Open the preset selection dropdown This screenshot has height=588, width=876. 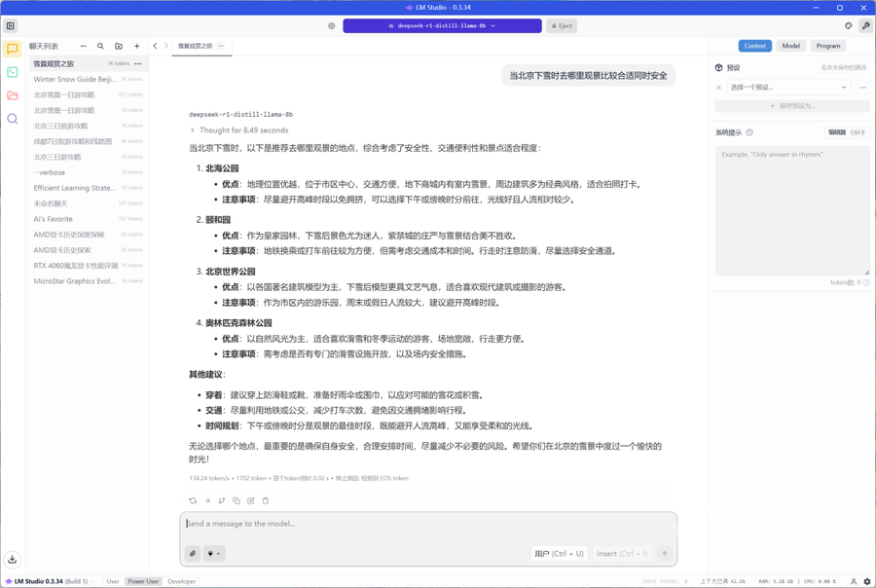tap(788, 88)
